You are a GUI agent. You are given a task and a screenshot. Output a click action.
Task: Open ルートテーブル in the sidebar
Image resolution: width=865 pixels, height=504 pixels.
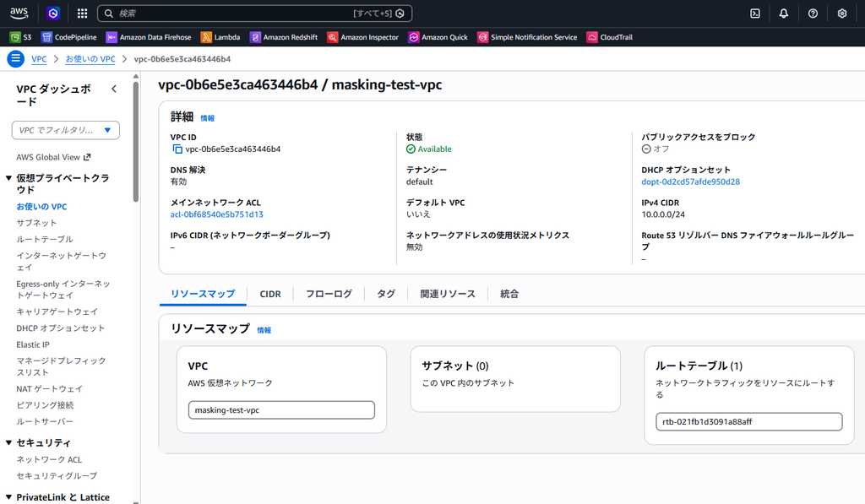(x=45, y=239)
